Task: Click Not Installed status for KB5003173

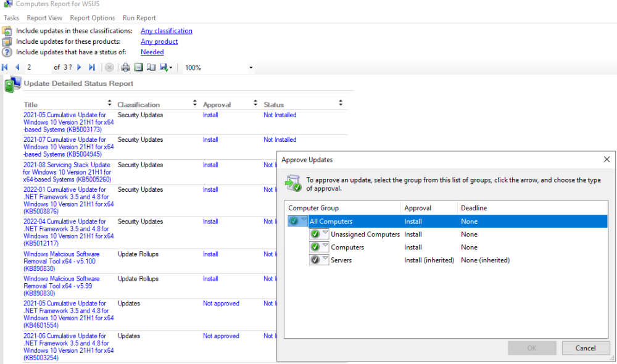Action: coord(280,115)
